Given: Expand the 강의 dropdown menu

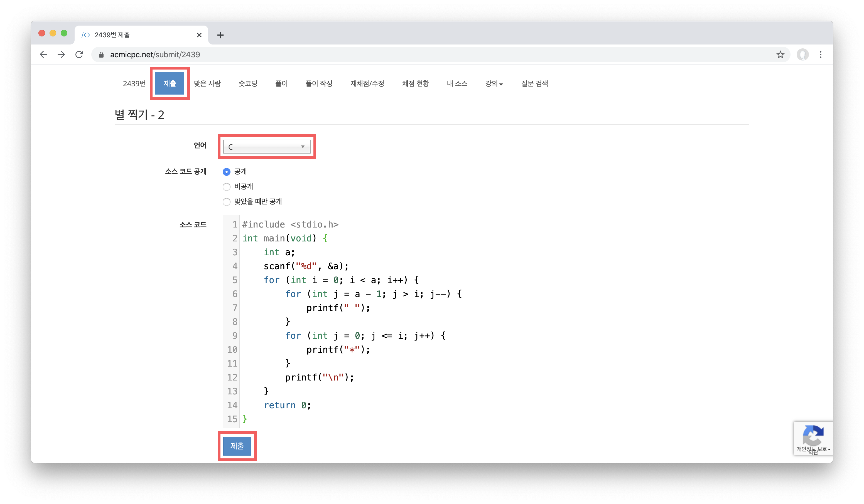Looking at the screenshot, I should click(x=494, y=84).
